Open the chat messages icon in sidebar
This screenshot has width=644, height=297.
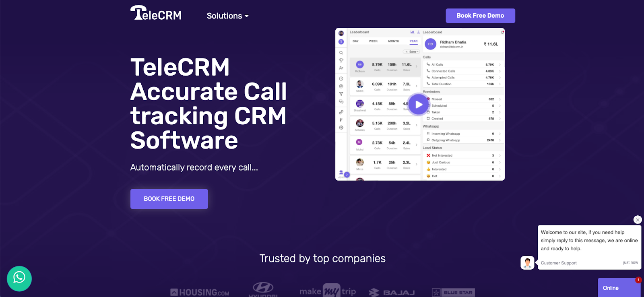pyautogui.click(x=341, y=101)
